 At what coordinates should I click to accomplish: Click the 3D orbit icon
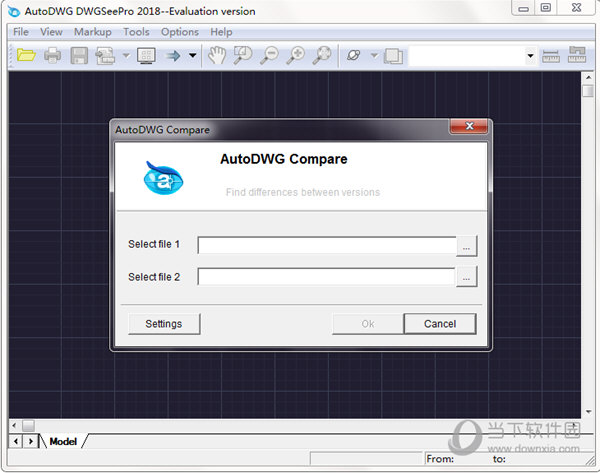tap(354, 55)
